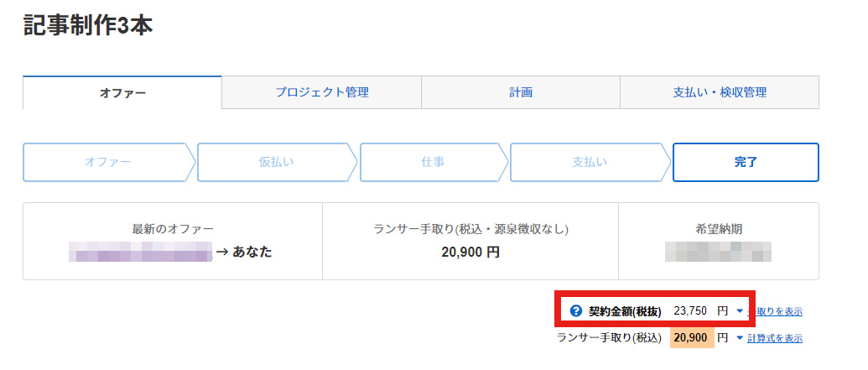
Task: Open the 計算式を表示 link
Action: pyautogui.click(x=775, y=338)
